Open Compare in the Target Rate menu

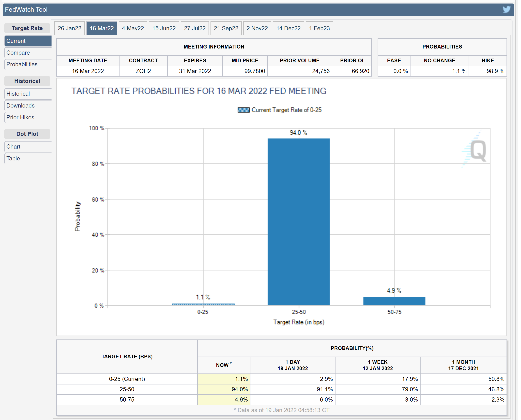pyautogui.click(x=27, y=53)
